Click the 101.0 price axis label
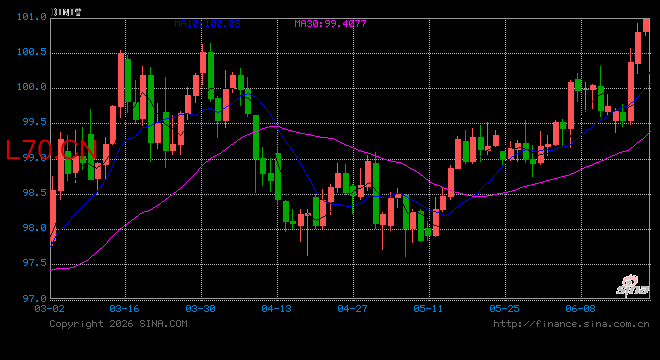Screen dimensions: 660x360 point(32,17)
